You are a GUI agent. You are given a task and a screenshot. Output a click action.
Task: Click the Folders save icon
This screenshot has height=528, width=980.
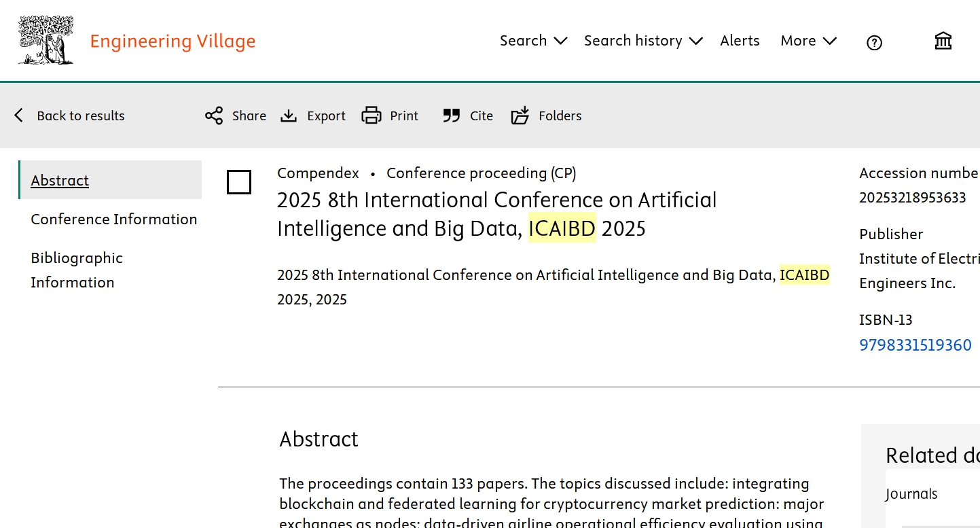[x=520, y=116]
